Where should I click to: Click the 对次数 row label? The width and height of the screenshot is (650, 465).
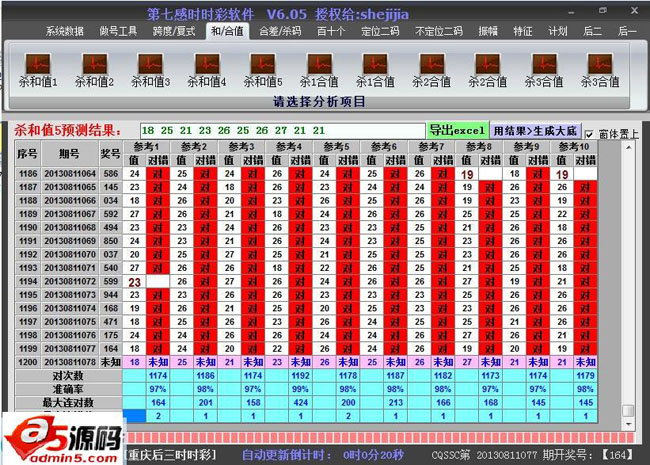pos(68,375)
